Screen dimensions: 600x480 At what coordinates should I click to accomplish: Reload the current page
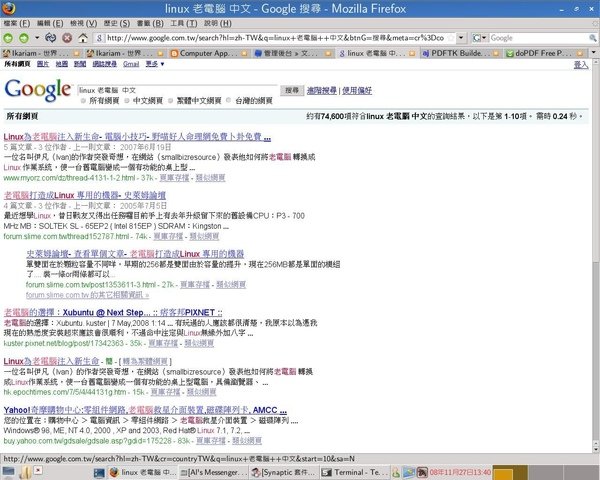pos(51,38)
